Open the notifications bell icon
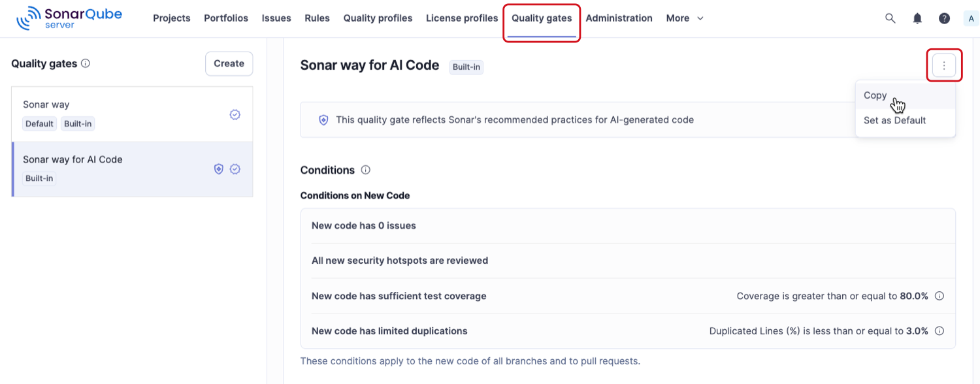Viewport: 980px width, 384px height. [917, 18]
